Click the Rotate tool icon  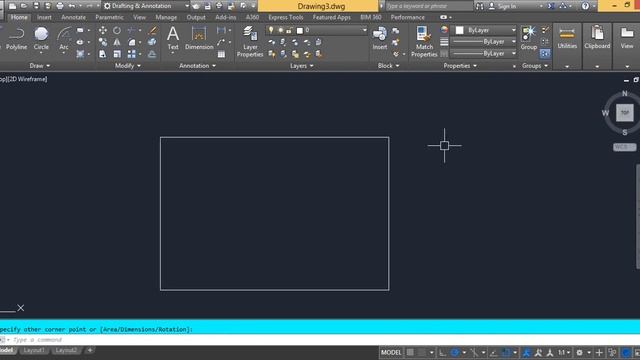tap(117, 30)
